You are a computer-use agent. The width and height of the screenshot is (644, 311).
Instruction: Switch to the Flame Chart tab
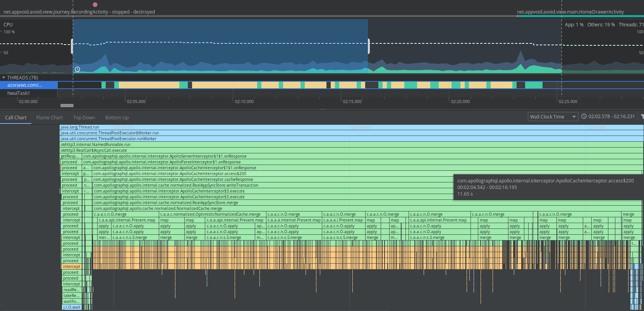(x=50, y=118)
